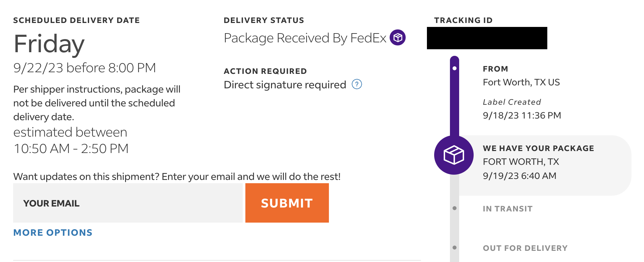Click the We Have Your Package step
Screen dimensions: 644x262
pos(538,148)
